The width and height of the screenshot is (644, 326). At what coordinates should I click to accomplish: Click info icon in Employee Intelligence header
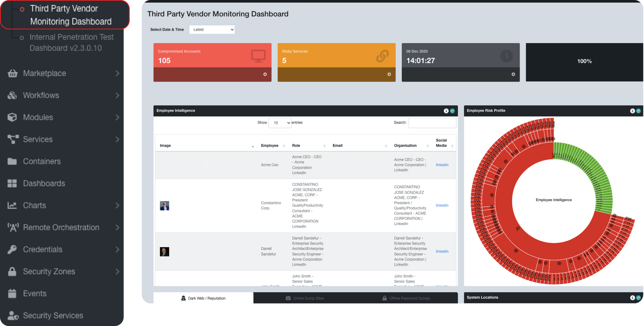(446, 111)
